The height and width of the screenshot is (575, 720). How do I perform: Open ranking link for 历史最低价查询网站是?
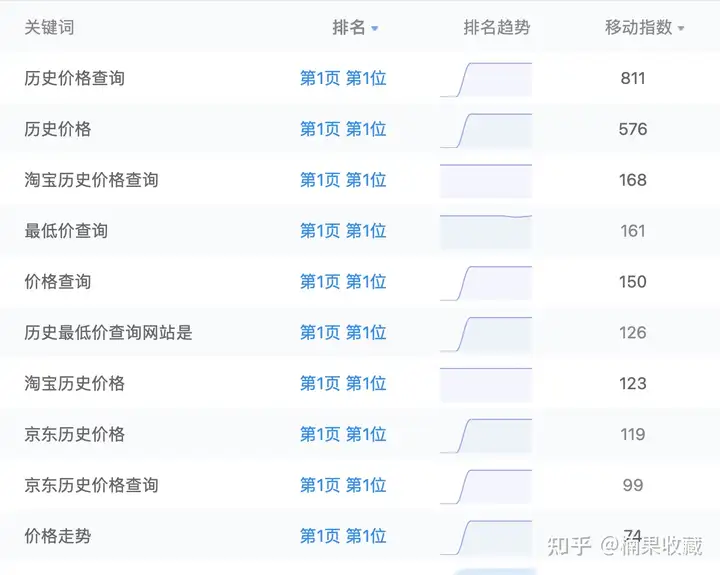click(343, 333)
